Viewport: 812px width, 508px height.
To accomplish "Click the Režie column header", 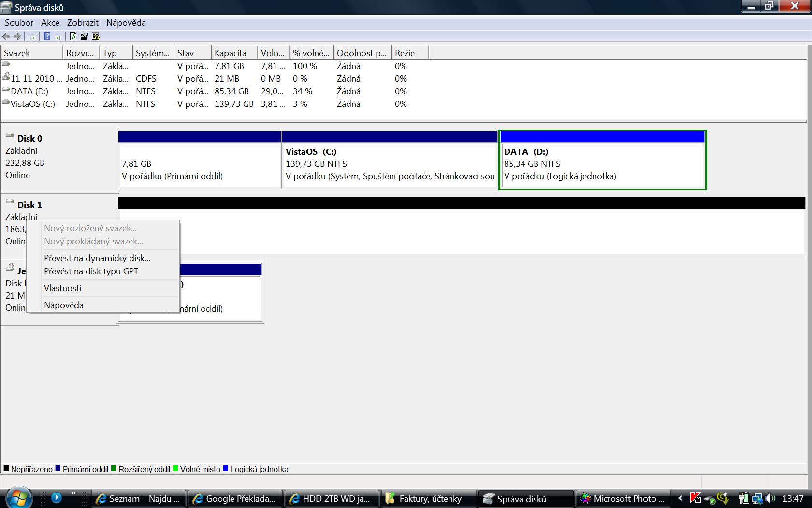I will click(x=410, y=53).
